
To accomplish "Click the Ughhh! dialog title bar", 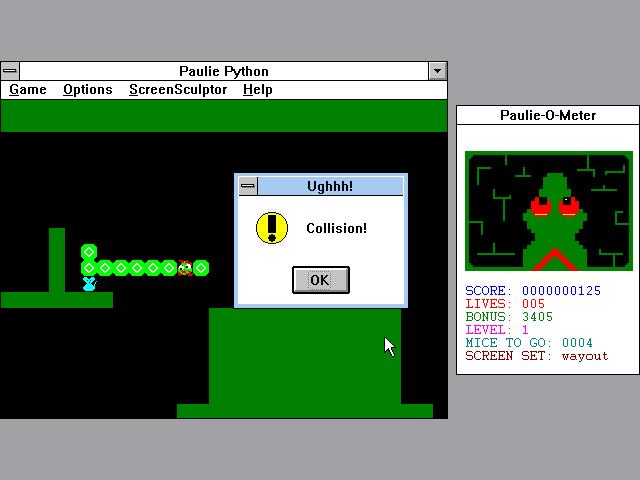I will click(330, 186).
